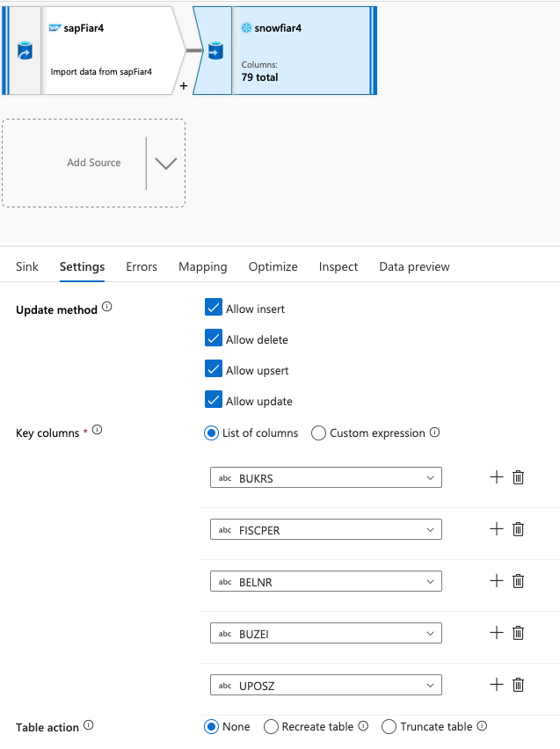Click the Update method info icon

coord(107,308)
